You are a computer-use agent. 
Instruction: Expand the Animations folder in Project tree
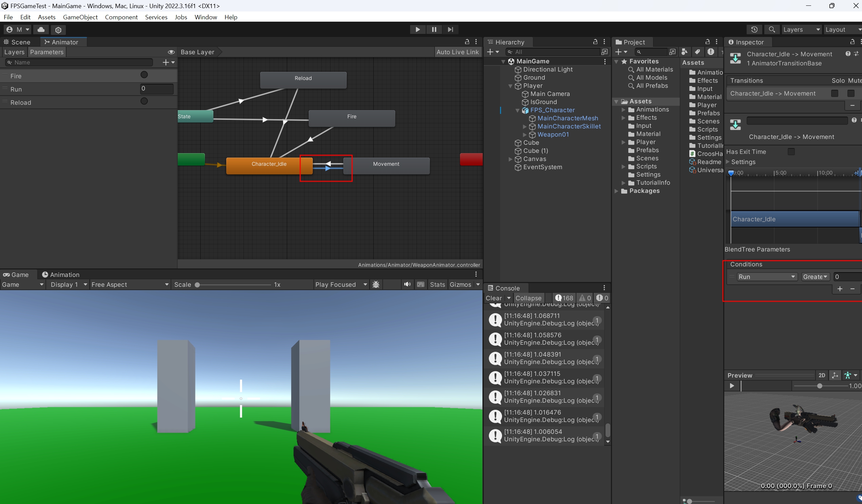pos(624,110)
